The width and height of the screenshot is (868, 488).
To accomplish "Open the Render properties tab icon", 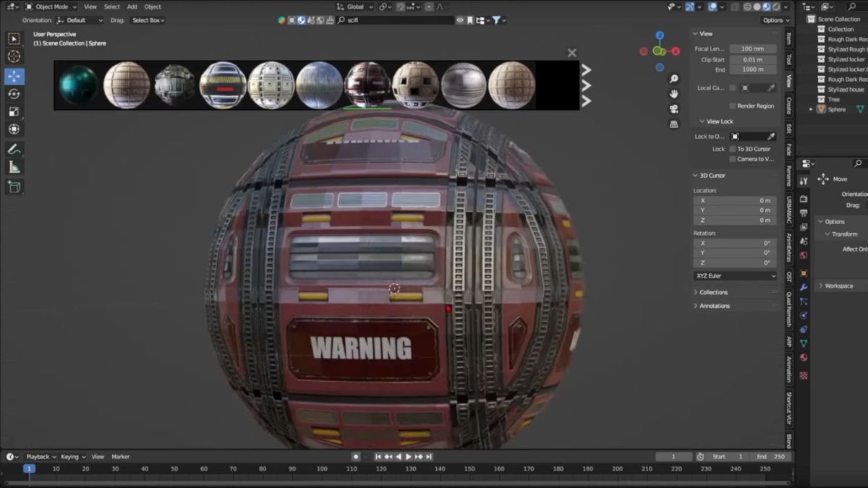I will [804, 199].
